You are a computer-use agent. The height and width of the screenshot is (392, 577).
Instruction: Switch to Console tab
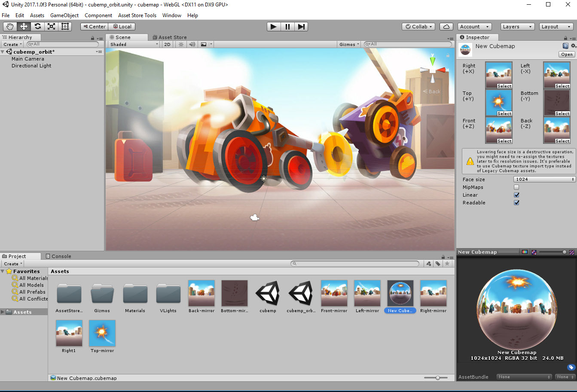tap(58, 256)
